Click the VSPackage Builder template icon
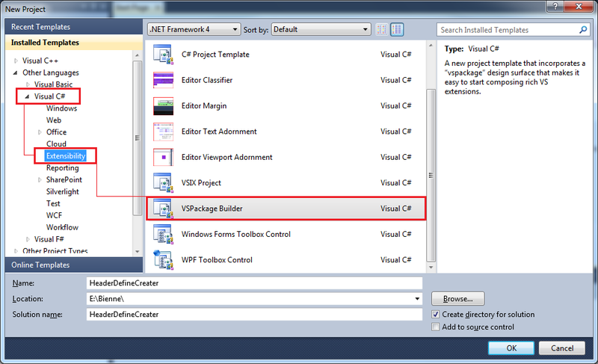The width and height of the screenshot is (598, 364). tap(163, 209)
